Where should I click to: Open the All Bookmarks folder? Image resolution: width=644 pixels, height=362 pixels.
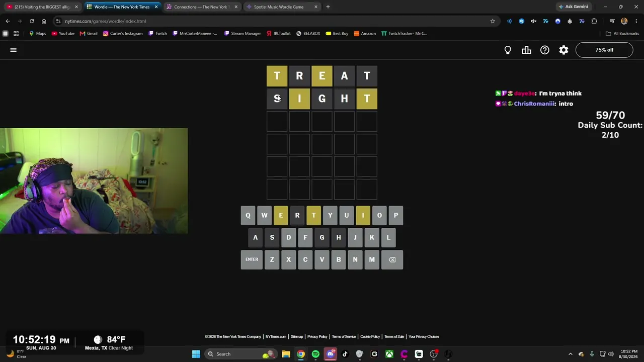(622, 34)
